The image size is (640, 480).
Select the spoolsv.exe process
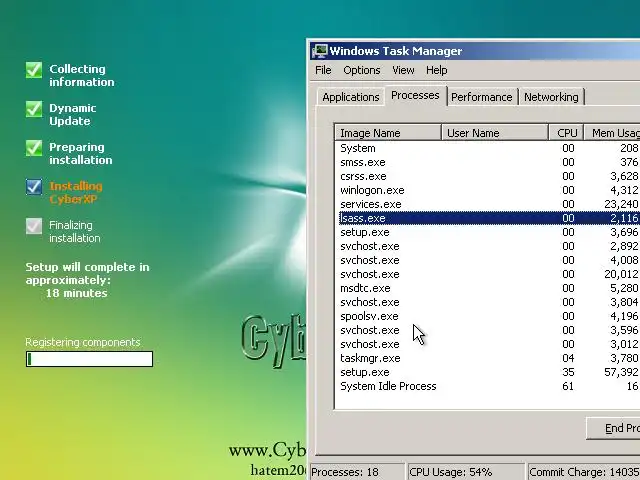(x=488, y=316)
